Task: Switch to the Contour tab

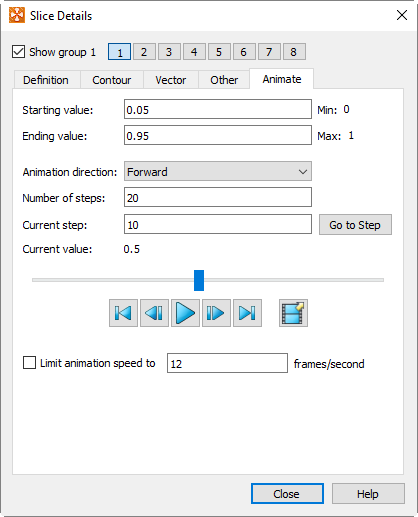Action: [112, 80]
